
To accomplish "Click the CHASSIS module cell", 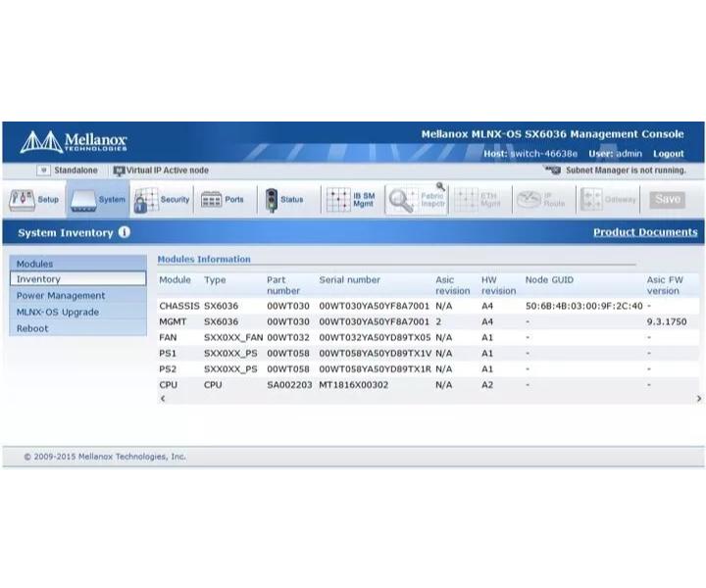I will click(x=179, y=306).
